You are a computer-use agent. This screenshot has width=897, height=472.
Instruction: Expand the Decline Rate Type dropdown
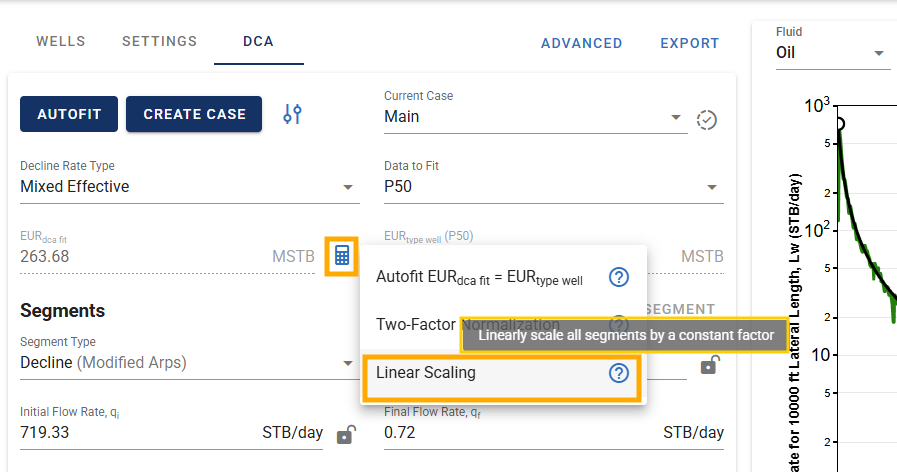[190, 187]
